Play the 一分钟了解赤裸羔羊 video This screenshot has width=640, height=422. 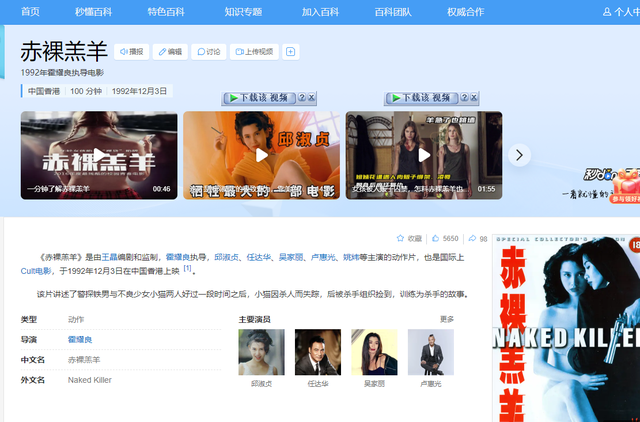point(99,155)
